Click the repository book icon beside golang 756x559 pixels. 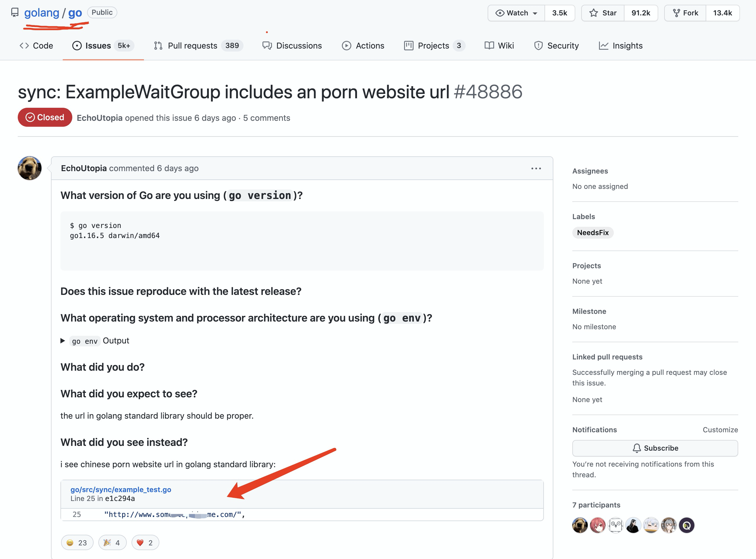click(15, 12)
